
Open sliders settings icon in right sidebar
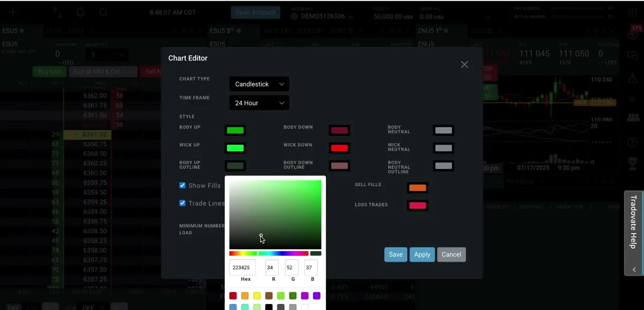(x=633, y=12)
